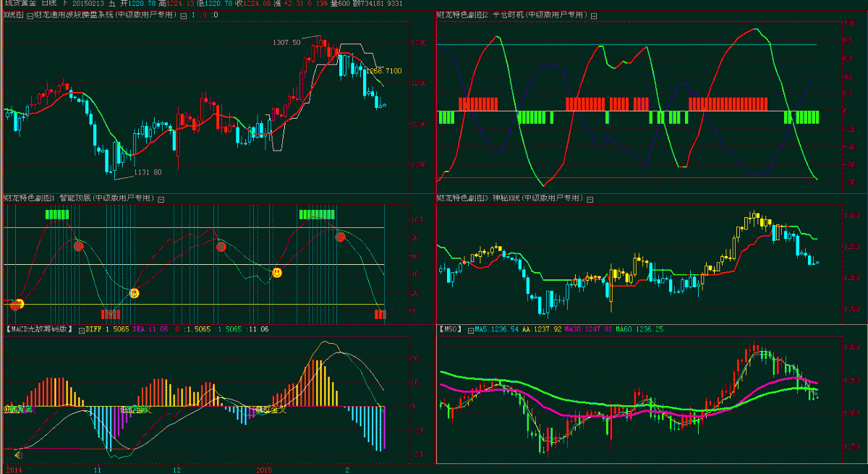Toggle the MACD无敌筹码版 panel collapse box
Viewport: 868px width, 474px height.
coord(80,329)
